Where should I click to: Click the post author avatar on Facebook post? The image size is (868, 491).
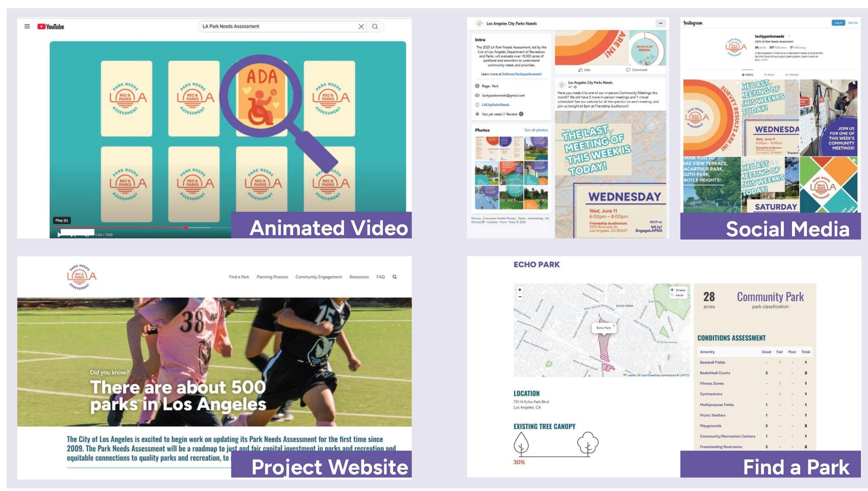click(x=562, y=84)
